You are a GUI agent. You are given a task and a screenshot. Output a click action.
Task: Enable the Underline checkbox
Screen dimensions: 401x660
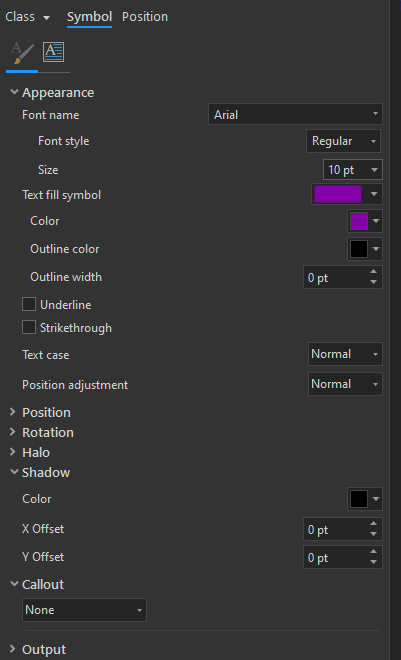coord(29,304)
